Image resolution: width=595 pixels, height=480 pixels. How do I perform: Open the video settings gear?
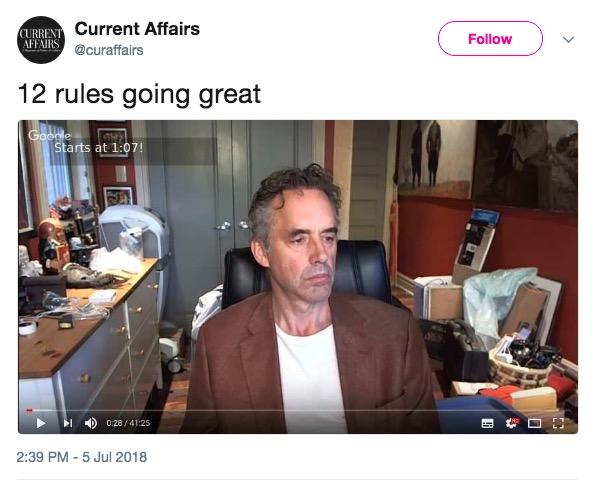pos(512,423)
